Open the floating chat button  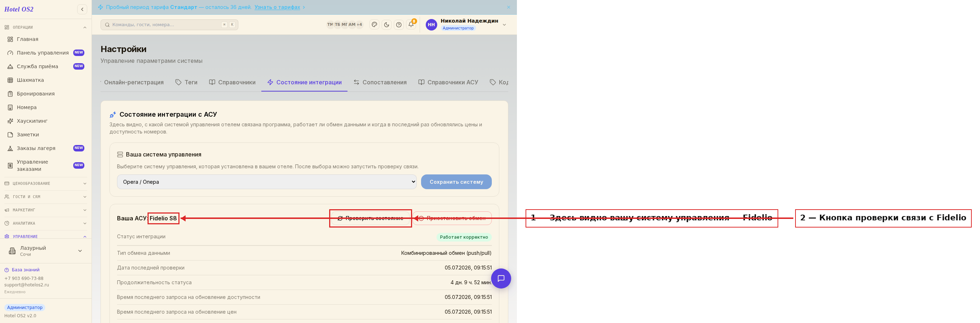pos(501,278)
